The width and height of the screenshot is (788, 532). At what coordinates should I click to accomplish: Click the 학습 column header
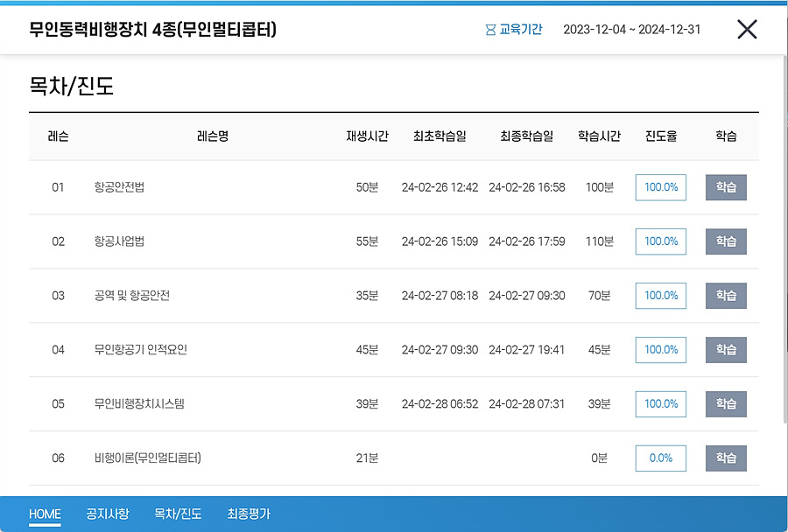[x=726, y=136]
